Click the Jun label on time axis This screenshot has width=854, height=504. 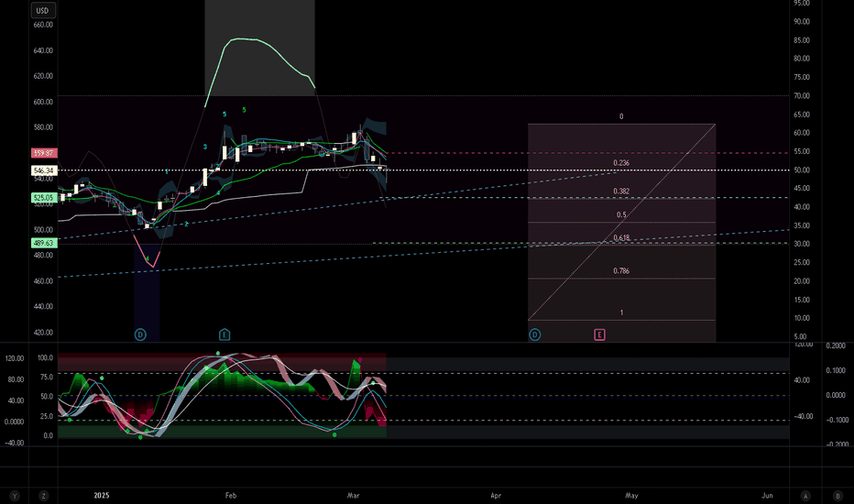767,495
